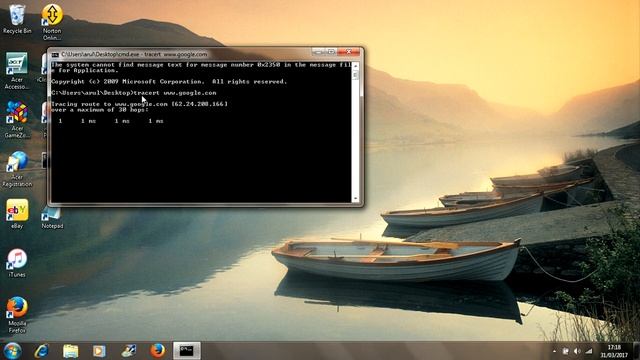Click the cmd scrollbar up arrow
The image size is (640, 360).
pyautogui.click(x=355, y=65)
